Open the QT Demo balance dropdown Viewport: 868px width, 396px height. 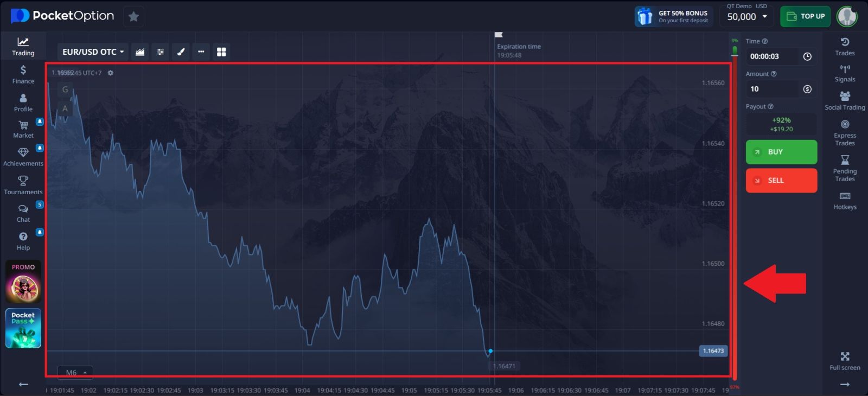pos(746,16)
